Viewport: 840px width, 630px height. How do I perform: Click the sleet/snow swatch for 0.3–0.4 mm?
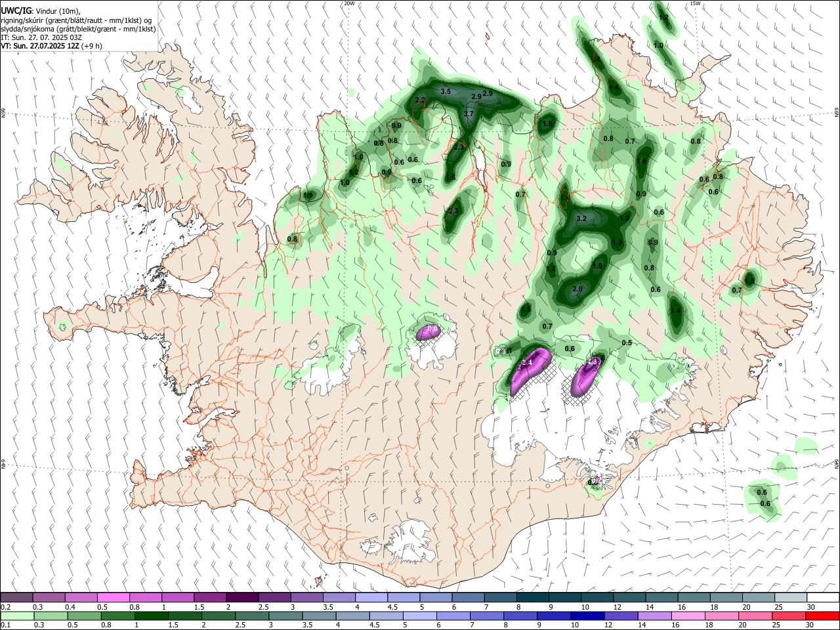[49, 597]
